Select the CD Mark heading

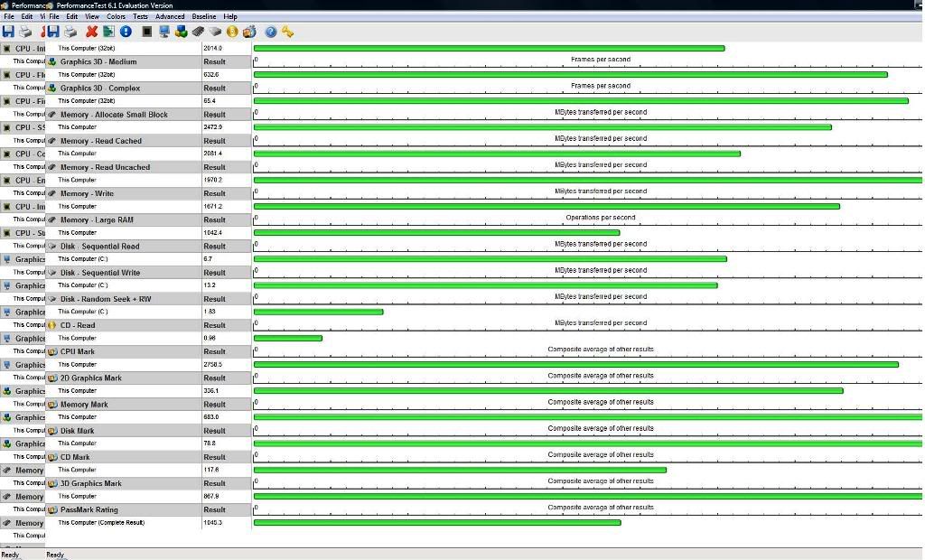pos(75,457)
